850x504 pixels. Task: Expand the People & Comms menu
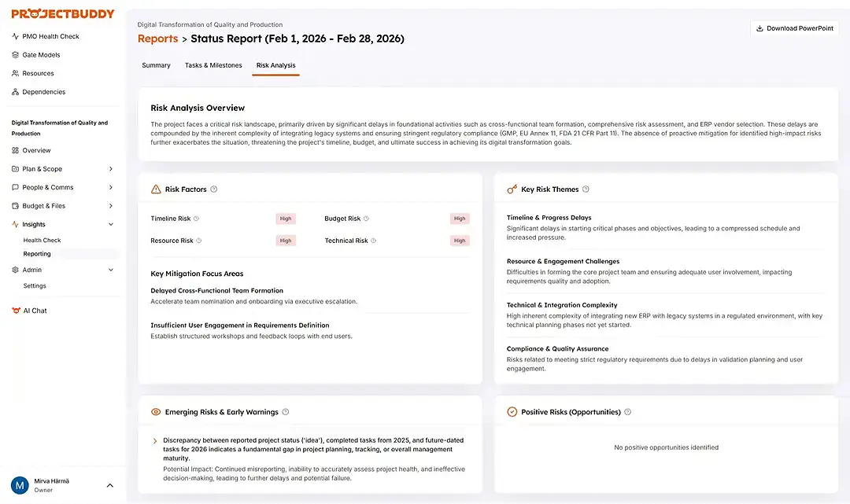coord(110,187)
